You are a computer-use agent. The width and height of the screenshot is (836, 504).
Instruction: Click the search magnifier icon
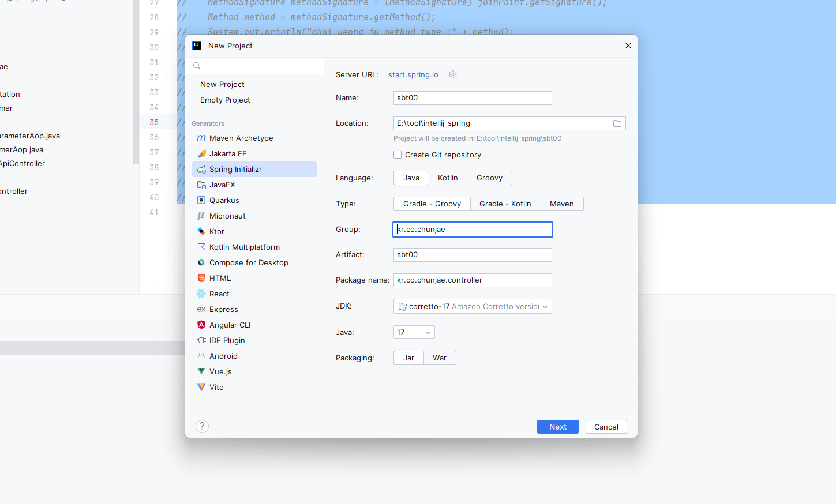(197, 66)
